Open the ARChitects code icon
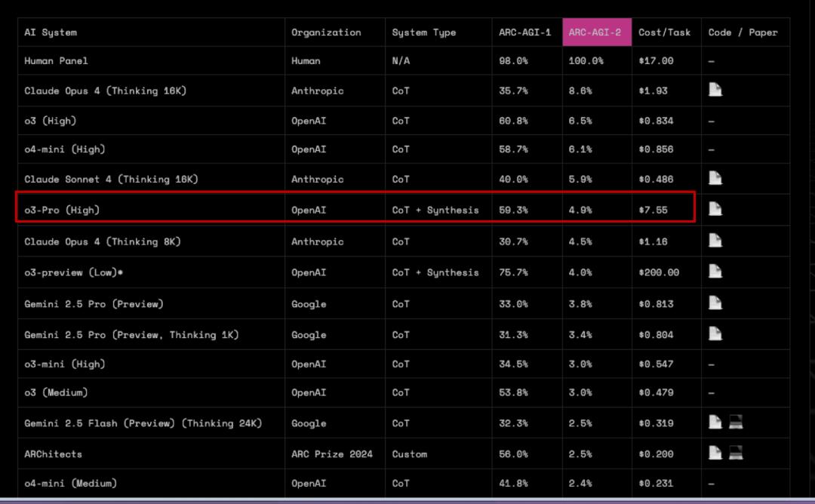Screen dimensions: 815x504 (x=736, y=453)
